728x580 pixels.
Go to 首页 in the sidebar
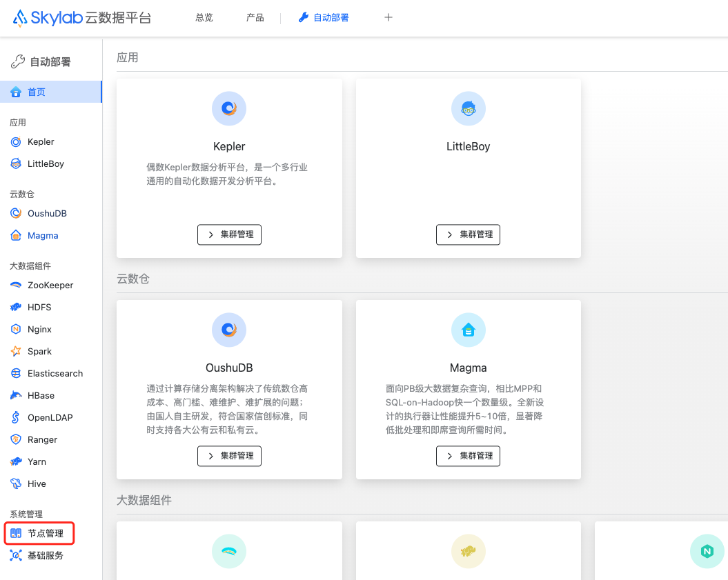50,92
